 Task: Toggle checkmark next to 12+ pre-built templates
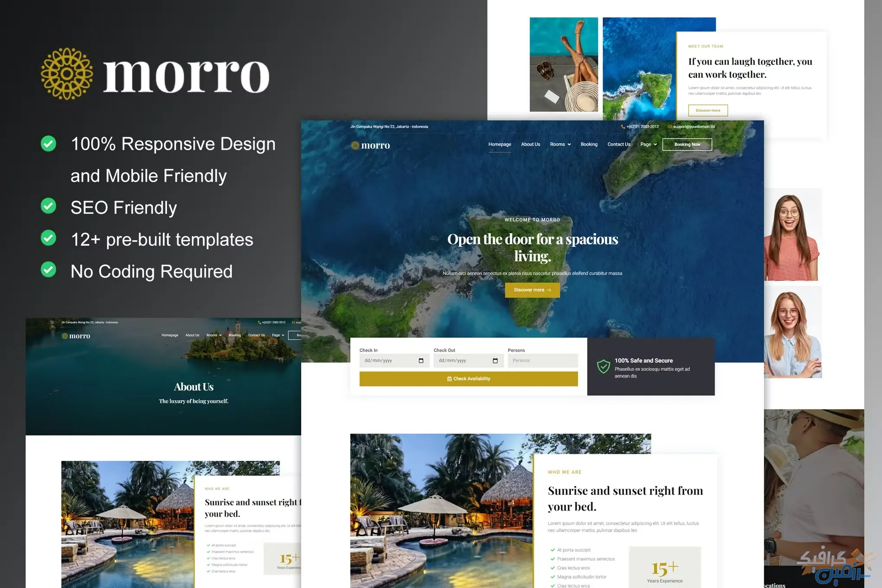click(49, 239)
